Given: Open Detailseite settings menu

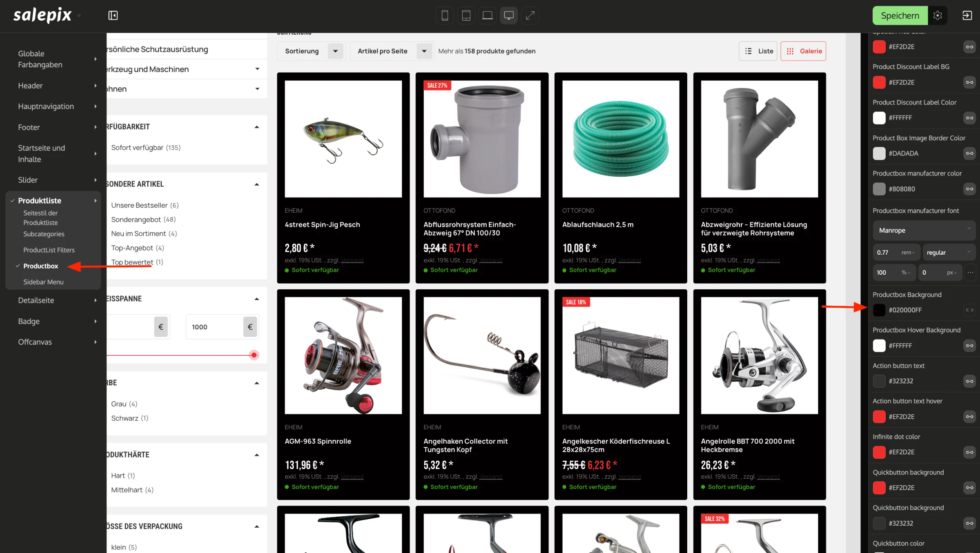Looking at the screenshot, I should [53, 300].
